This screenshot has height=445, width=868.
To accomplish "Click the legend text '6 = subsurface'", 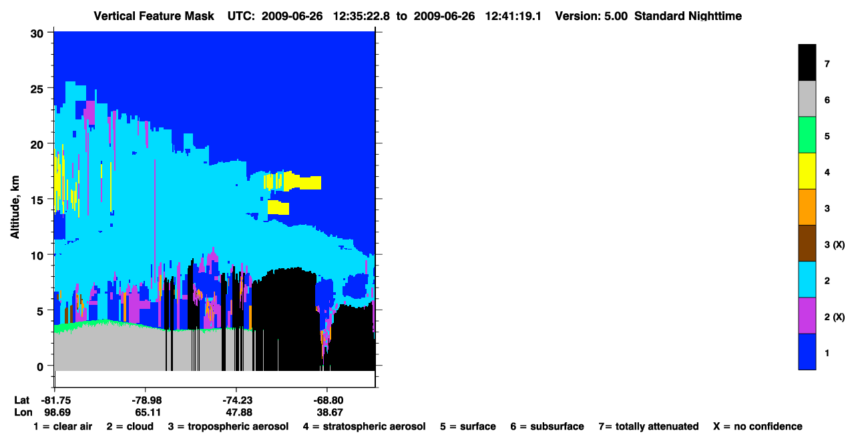I will coord(547,426).
